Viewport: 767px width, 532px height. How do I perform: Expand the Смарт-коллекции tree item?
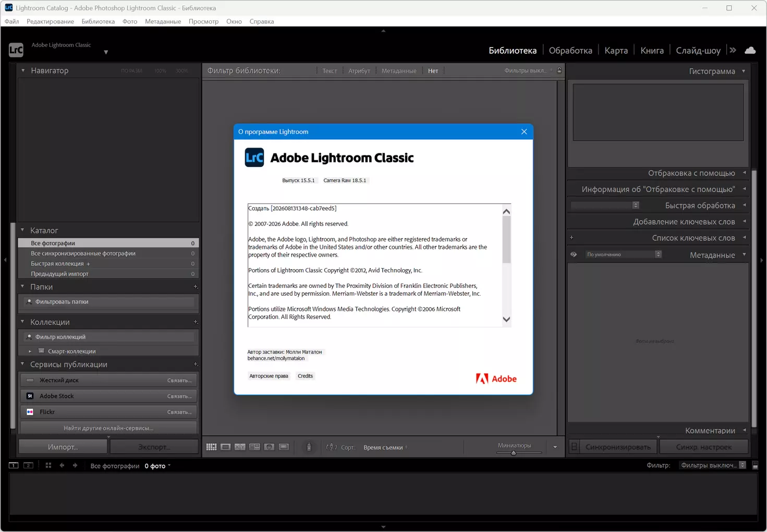click(30, 352)
